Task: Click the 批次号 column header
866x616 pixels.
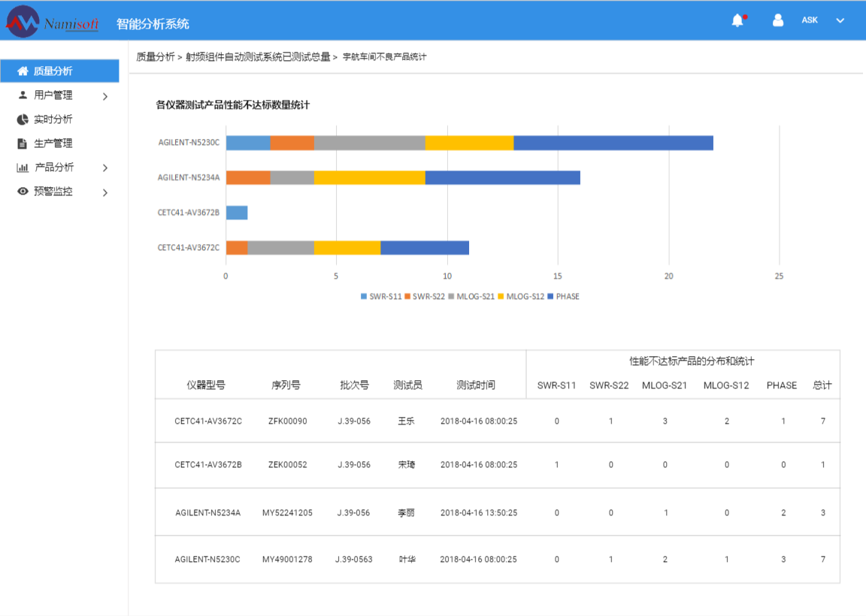Action: pos(354,385)
